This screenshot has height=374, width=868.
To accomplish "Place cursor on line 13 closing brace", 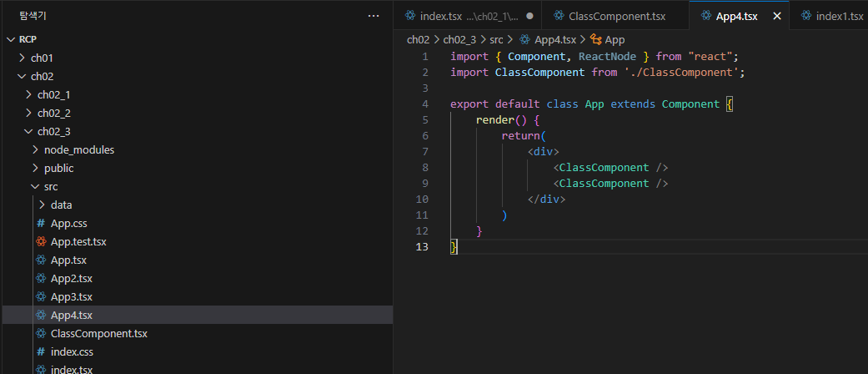I will click(454, 246).
